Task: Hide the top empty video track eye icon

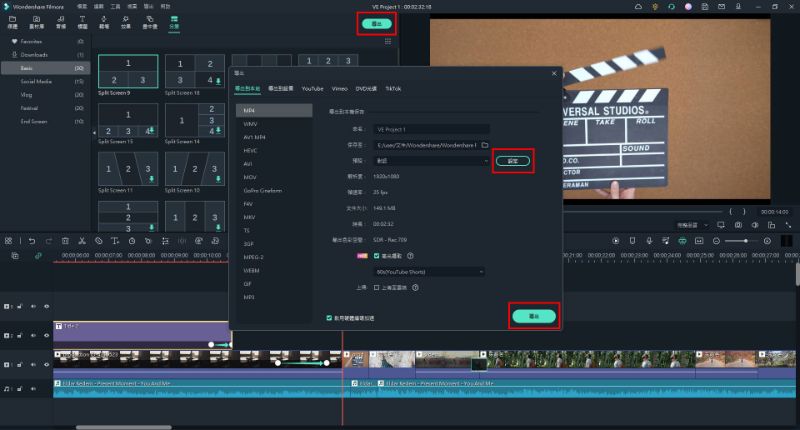Action: [x=46, y=307]
